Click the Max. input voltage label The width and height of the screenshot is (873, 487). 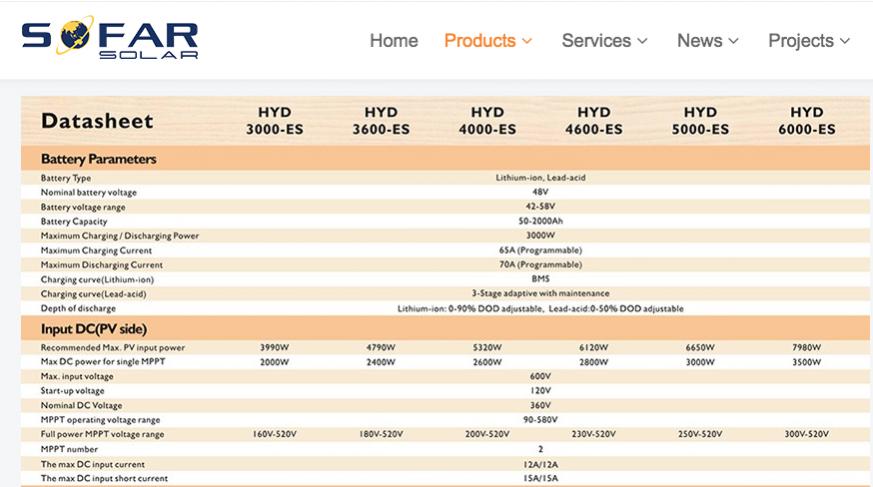pos(77,377)
